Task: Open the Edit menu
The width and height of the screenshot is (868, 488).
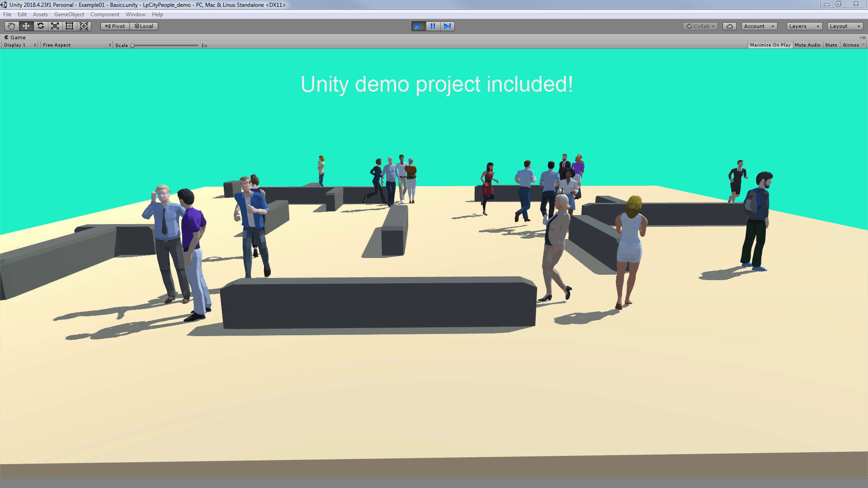Action: click(x=22, y=14)
